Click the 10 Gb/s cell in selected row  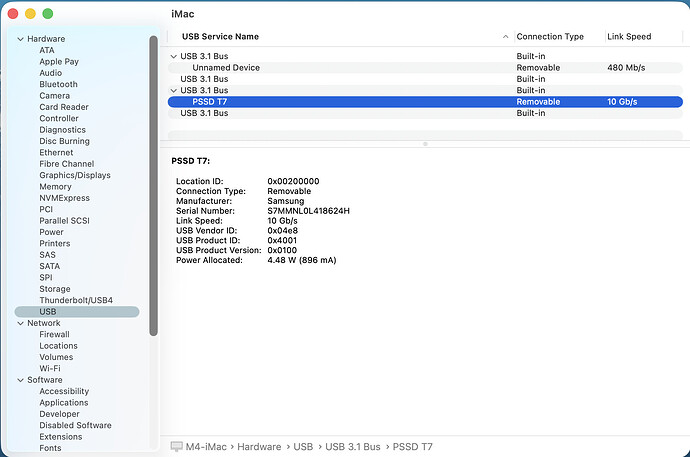point(622,102)
